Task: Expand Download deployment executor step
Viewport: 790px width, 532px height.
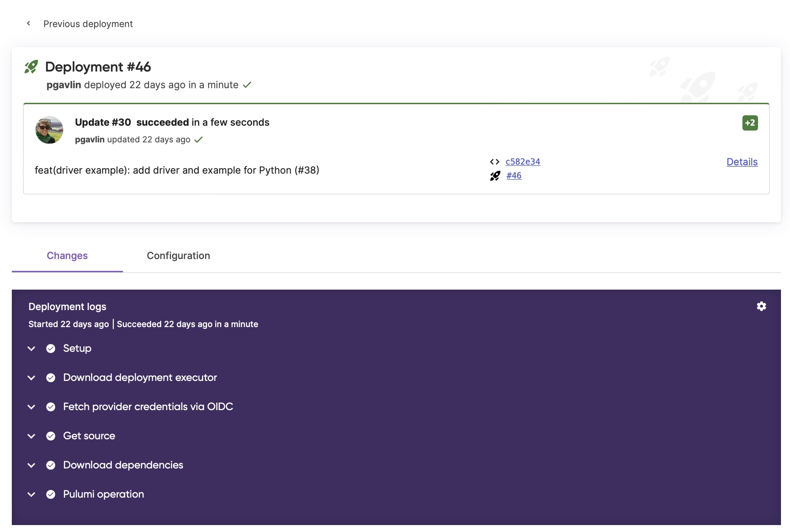Action: coord(32,378)
